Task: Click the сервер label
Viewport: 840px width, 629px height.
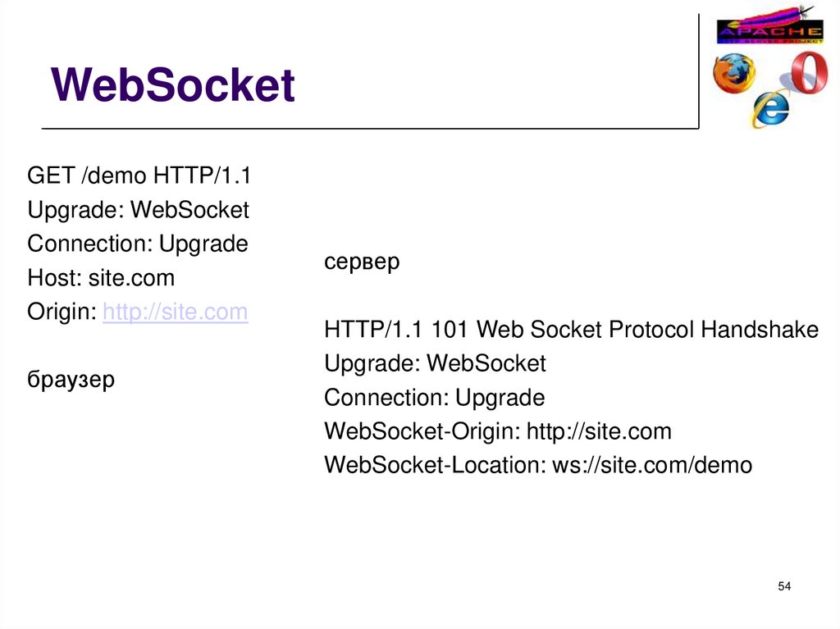Action: point(362,262)
